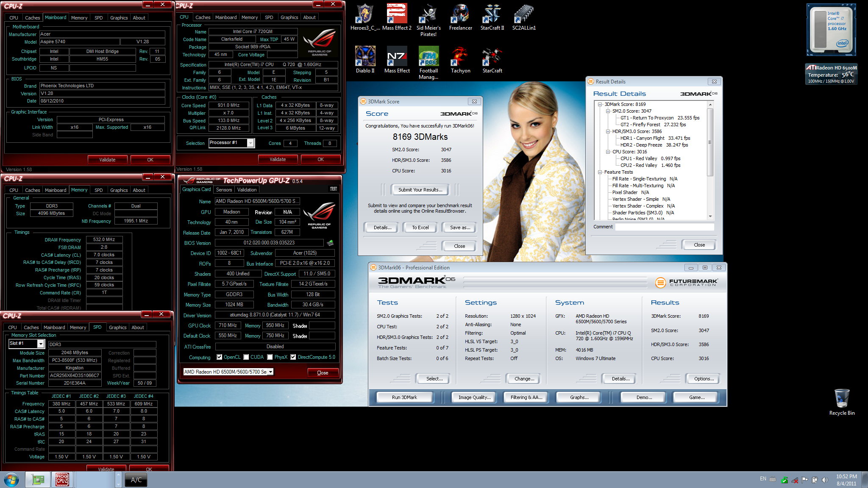Click the Demo... button in 3DMark06
The image size is (868, 488).
(644, 397)
